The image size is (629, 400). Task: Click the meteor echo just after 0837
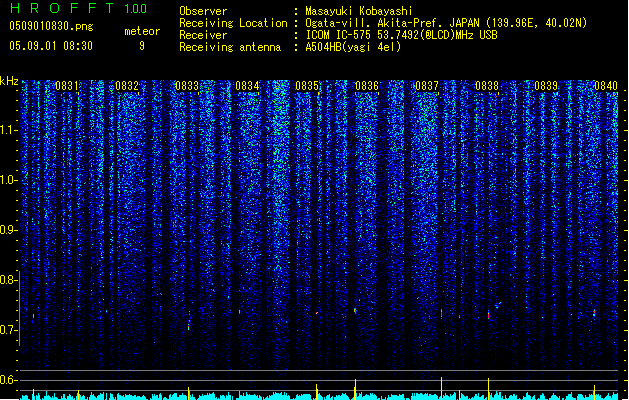pyautogui.click(x=442, y=313)
